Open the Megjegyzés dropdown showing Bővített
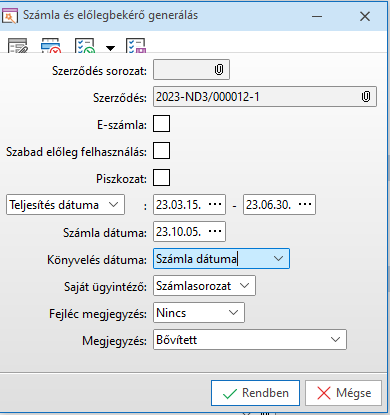The image size is (390, 415). (x=335, y=339)
